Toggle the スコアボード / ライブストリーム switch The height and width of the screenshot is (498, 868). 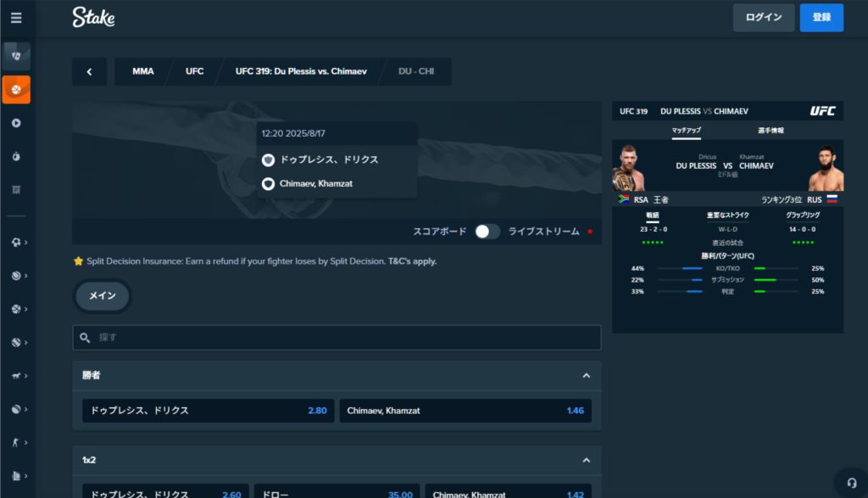pyautogui.click(x=487, y=232)
